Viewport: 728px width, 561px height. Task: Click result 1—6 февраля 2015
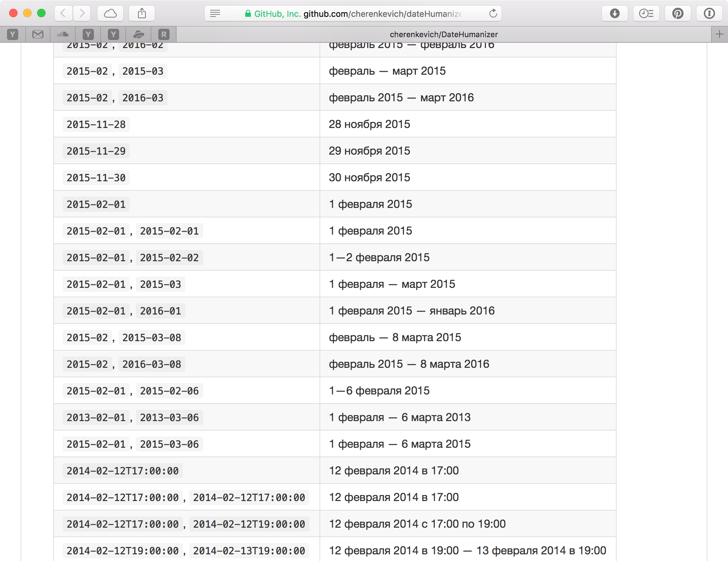(379, 391)
